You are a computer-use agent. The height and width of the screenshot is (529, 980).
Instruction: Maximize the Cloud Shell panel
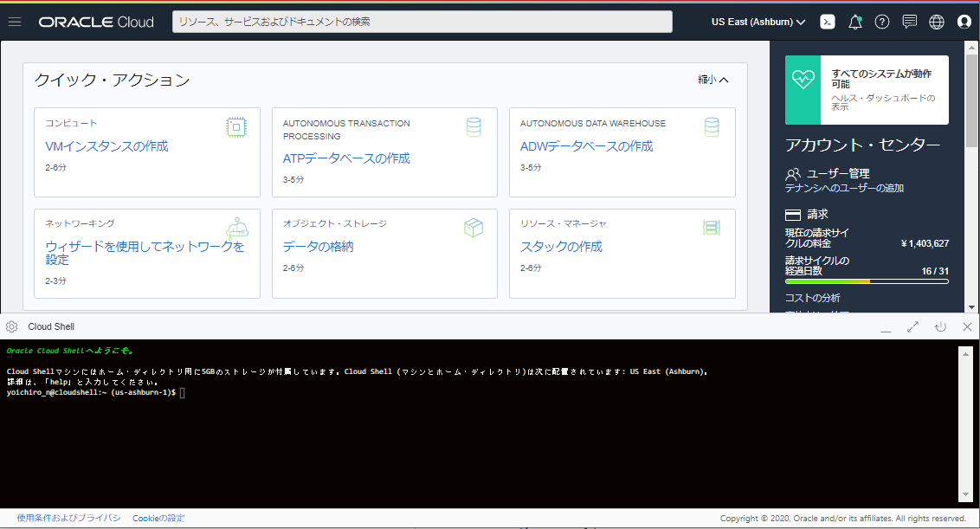point(912,326)
